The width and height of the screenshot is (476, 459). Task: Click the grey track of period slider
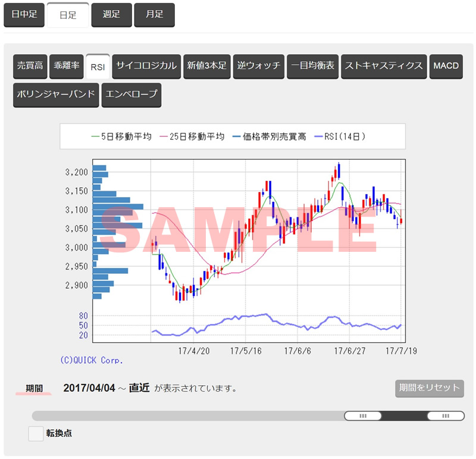pos(188,416)
